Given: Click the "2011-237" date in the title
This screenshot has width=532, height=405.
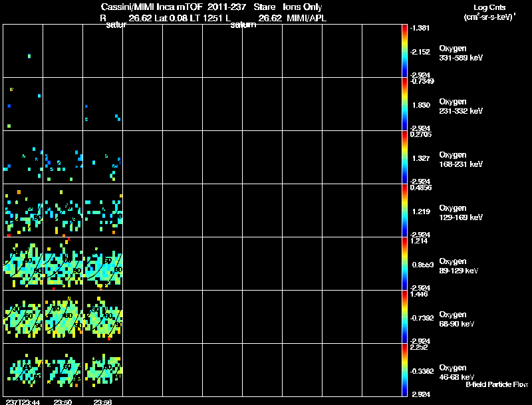Looking at the screenshot, I should pos(227,7).
